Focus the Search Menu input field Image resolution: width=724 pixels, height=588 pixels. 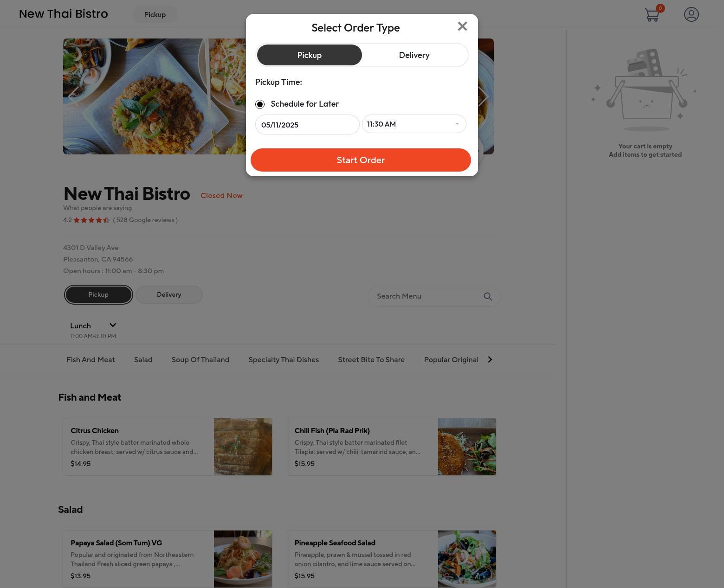pyautogui.click(x=427, y=296)
